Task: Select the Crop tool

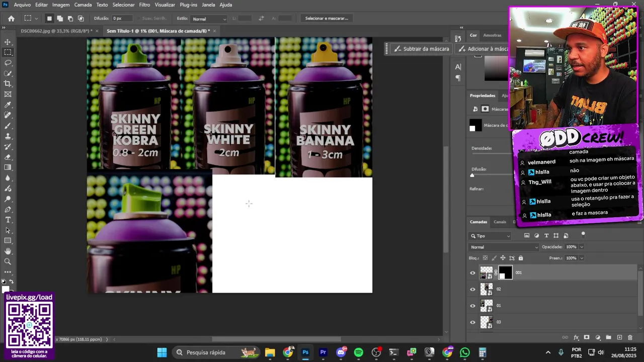Action: click(x=8, y=84)
